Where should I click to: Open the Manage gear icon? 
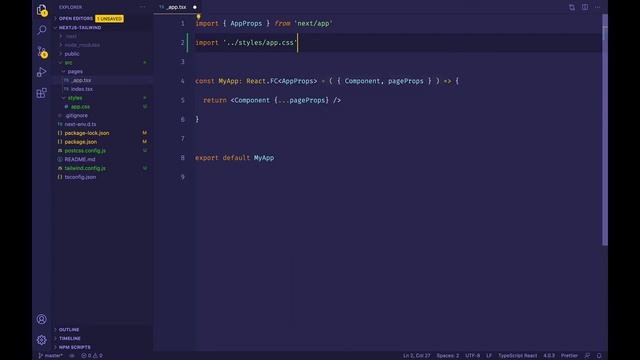pos(42,340)
